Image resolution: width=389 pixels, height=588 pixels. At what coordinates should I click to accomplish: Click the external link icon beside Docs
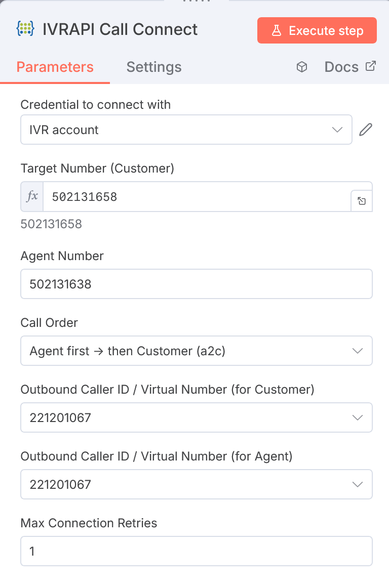pyautogui.click(x=370, y=65)
